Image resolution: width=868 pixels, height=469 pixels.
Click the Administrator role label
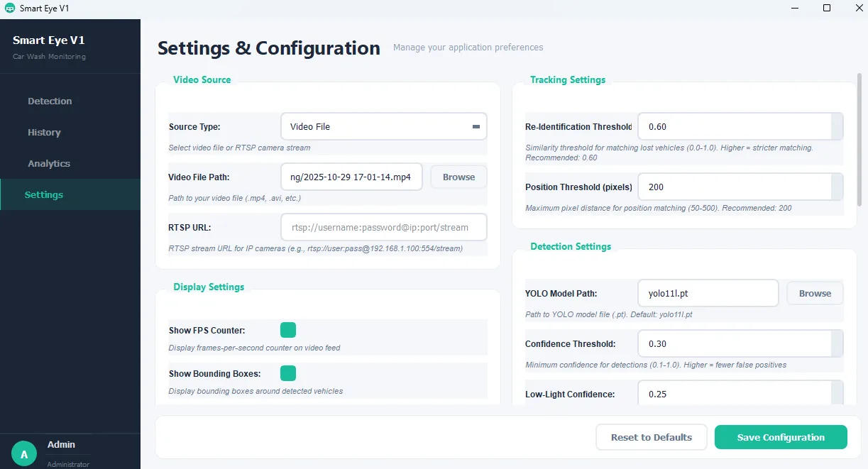pos(68,464)
